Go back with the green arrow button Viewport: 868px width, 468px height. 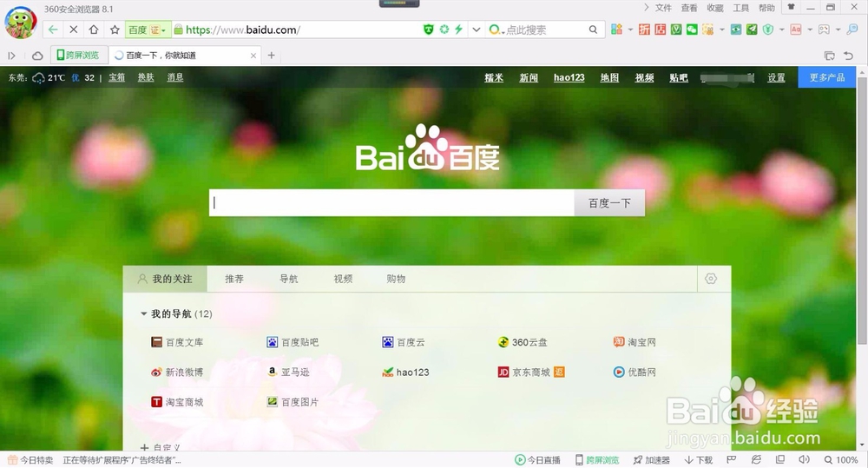pyautogui.click(x=53, y=30)
